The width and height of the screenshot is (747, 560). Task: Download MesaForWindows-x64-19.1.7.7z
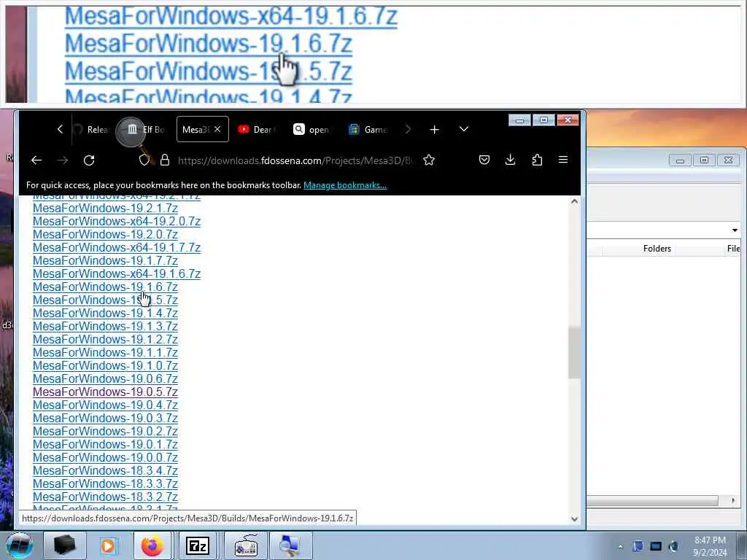coord(117,248)
